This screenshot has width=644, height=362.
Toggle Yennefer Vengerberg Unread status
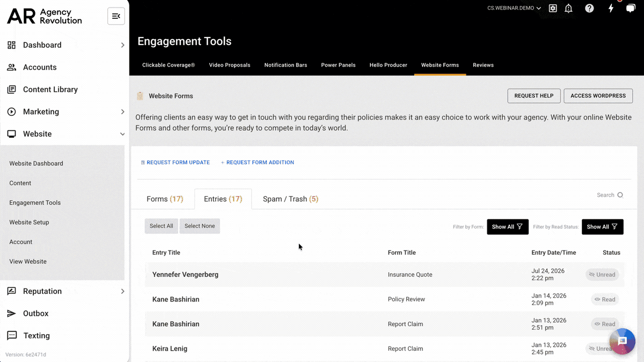click(602, 275)
